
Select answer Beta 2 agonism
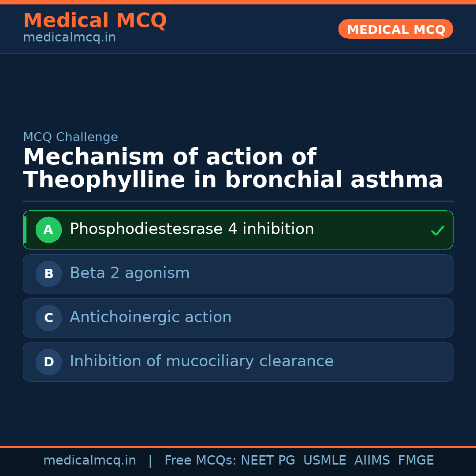coord(130,273)
